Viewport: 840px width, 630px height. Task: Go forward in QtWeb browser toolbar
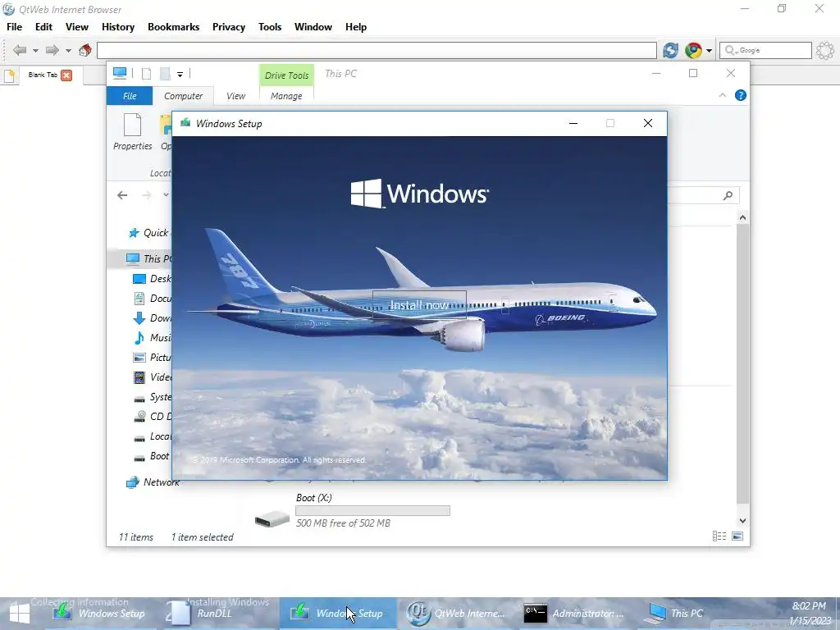(52, 50)
